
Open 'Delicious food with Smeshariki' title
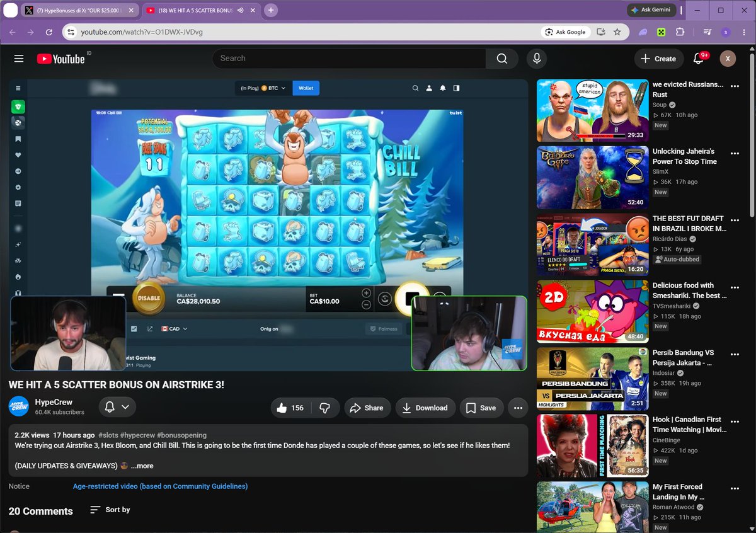tap(689, 290)
